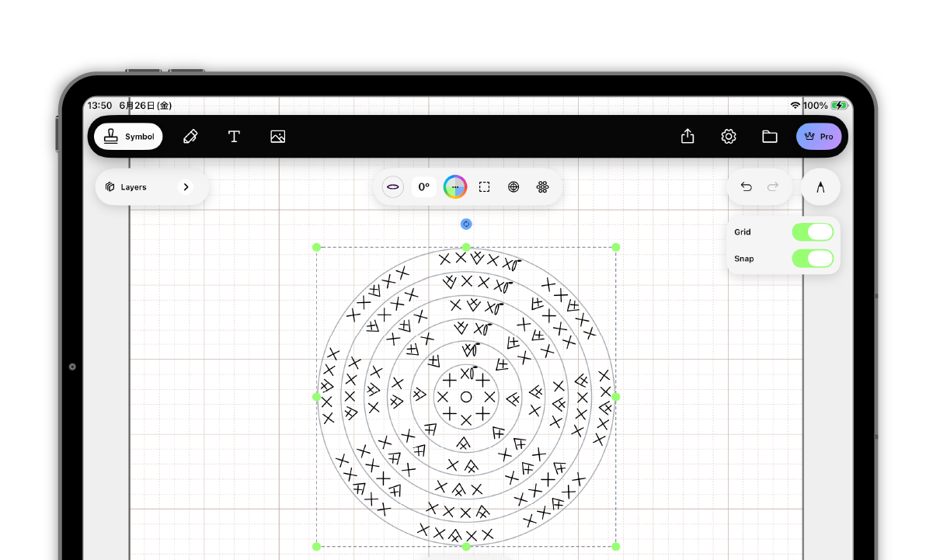Click the center ring symbol of the chart
933x560 pixels.
point(466,397)
